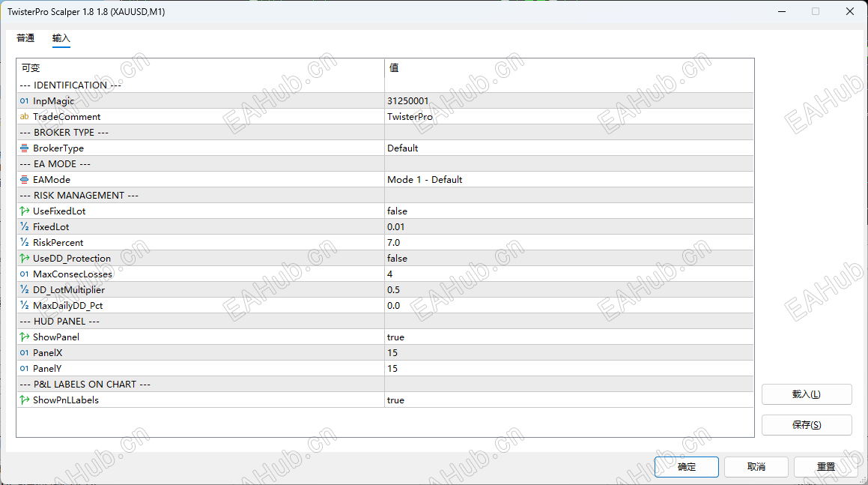This screenshot has width=868, height=485.
Task: Click the 可变 column header
Action: [201, 67]
